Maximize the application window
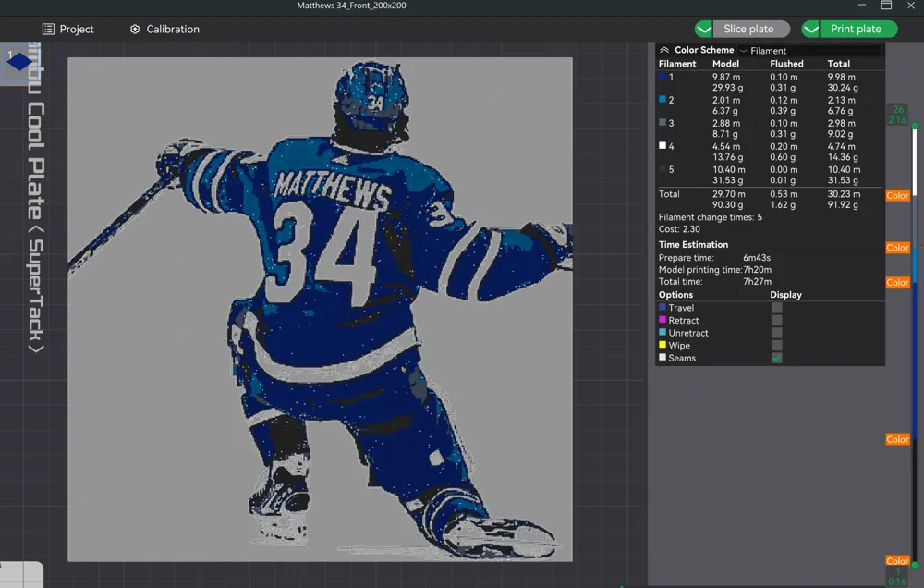The width and height of the screenshot is (924, 588). (x=886, y=6)
